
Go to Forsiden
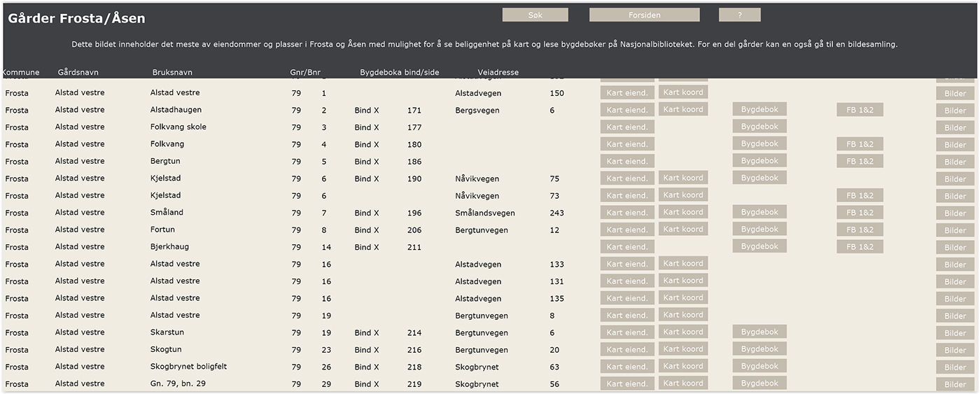pyautogui.click(x=644, y=15)
